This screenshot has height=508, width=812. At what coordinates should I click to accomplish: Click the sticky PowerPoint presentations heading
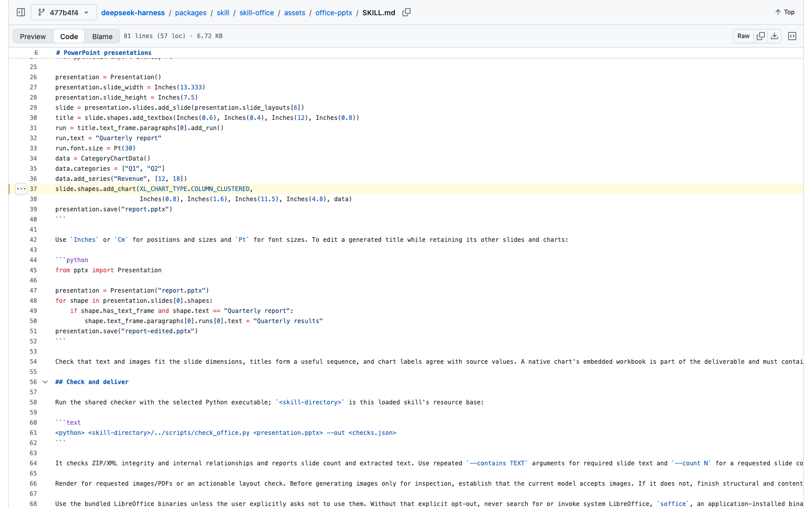(104, 53)
